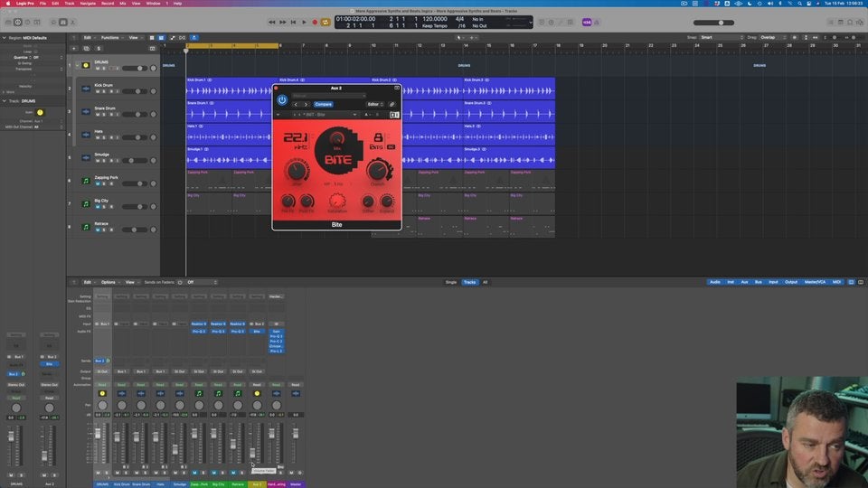Open the plugin preset Manual dropdown

[329, 96]
